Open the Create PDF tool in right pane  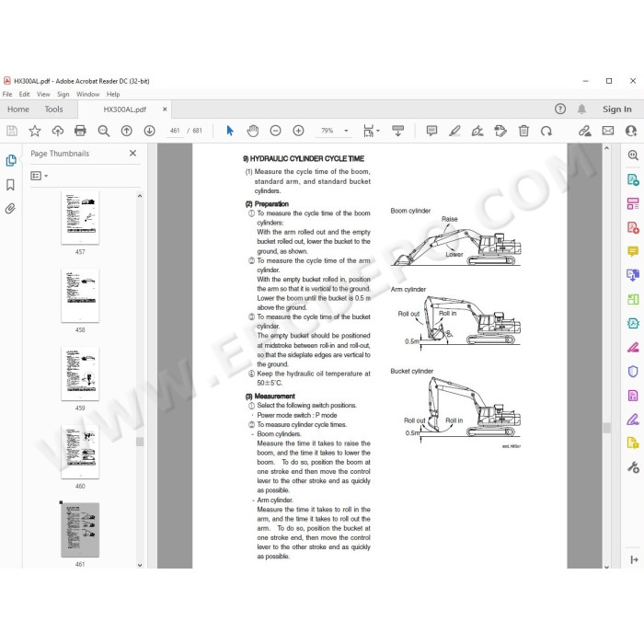(x=633, y=227)
